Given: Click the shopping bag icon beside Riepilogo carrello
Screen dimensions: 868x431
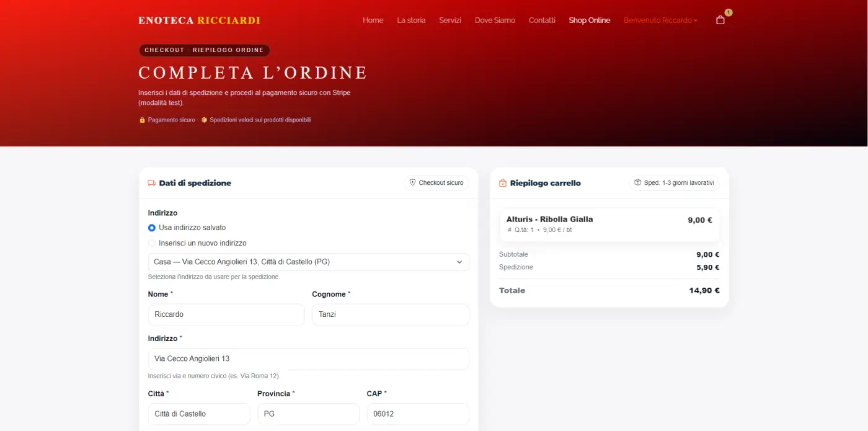Looking at the screenshot, I should click(502, 183).
